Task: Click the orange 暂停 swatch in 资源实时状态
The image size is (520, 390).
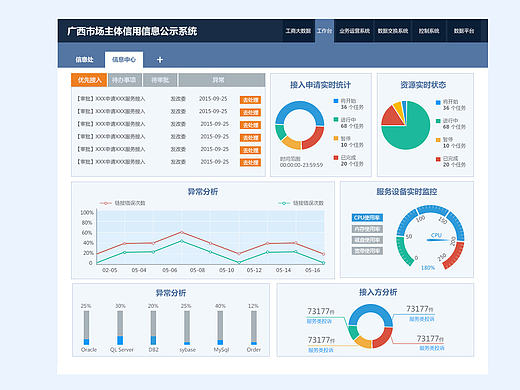Action: tap(438, 140)
